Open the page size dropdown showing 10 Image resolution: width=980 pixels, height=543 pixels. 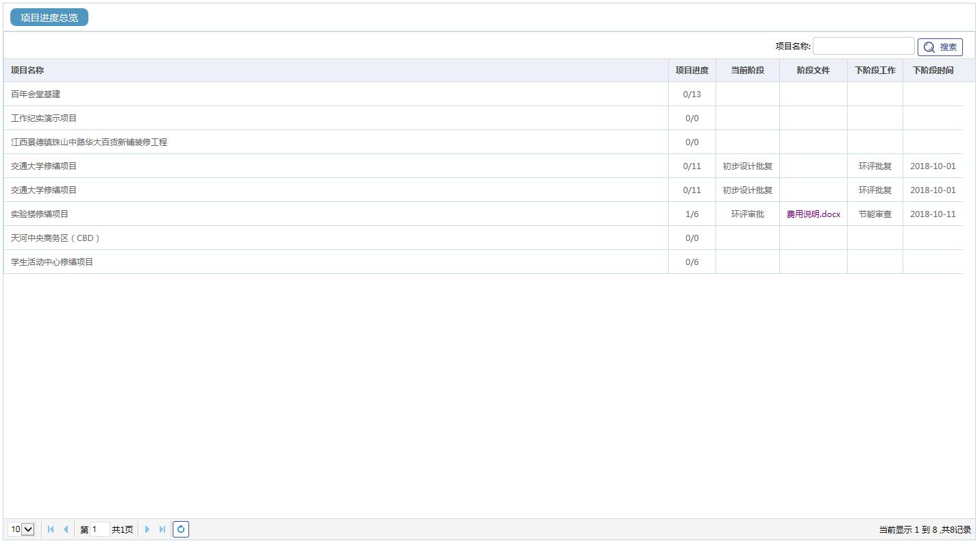point(21,529)
